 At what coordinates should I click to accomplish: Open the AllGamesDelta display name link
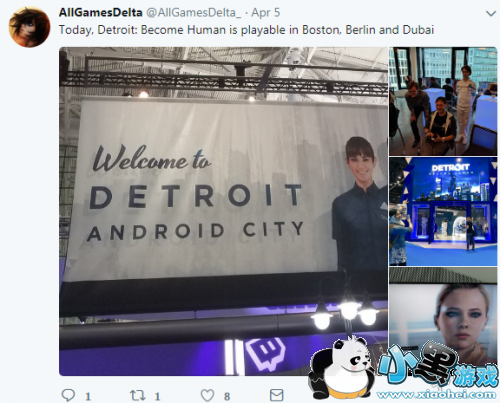coord(101,13)
